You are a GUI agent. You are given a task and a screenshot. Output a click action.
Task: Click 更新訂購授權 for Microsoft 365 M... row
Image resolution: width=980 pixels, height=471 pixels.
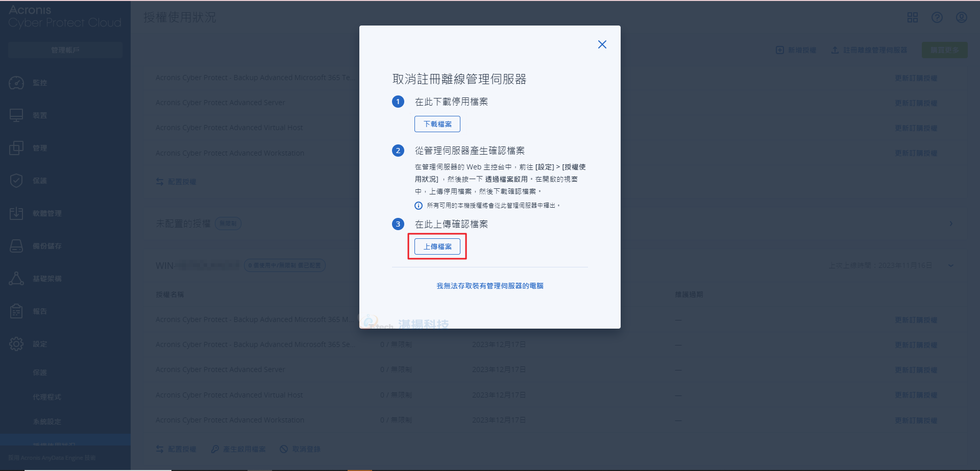coord(916,320)
